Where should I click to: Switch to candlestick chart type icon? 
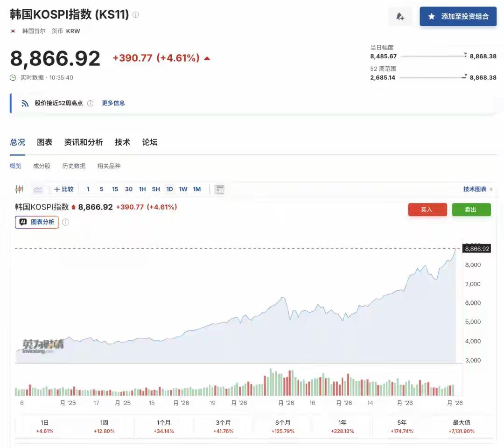pyautogui.click(x=20, y=189)
